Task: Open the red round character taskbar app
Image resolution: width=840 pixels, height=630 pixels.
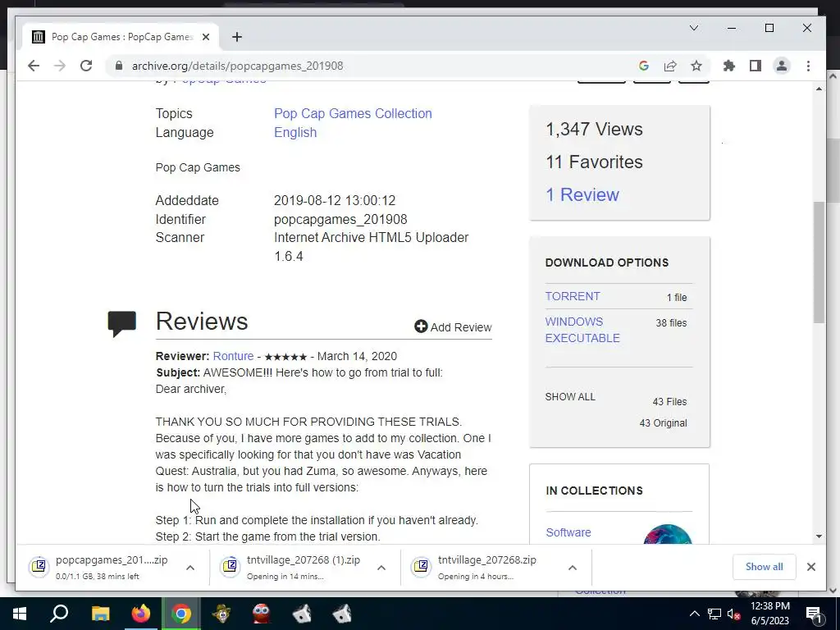Action: [x=262, y=614]
